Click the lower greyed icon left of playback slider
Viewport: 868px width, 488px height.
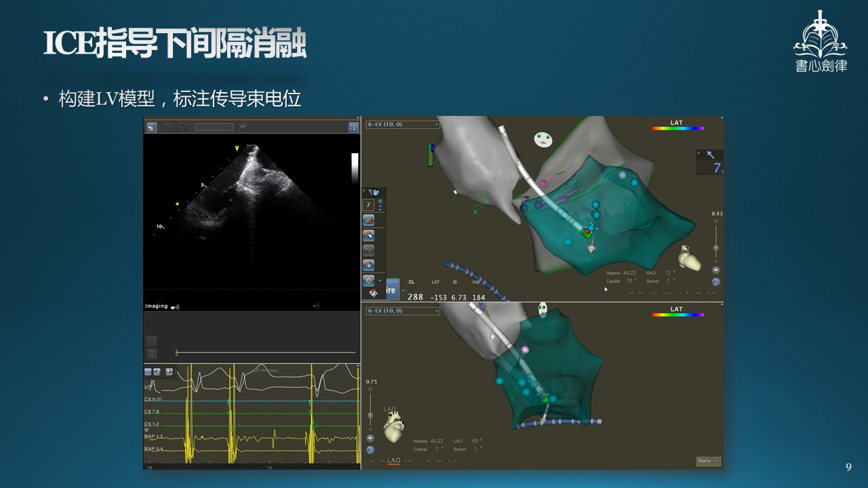pyautogui.click(x=152, y=354)
